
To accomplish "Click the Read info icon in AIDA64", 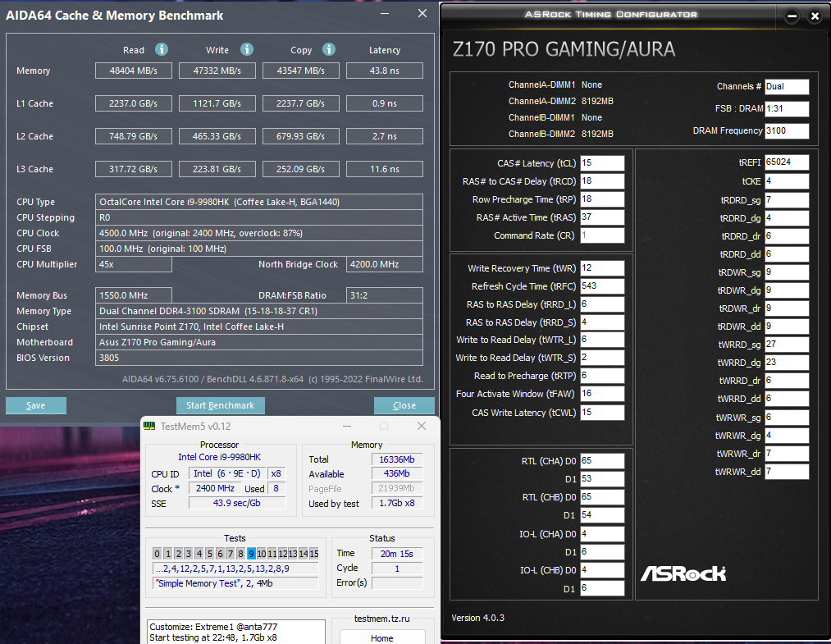I will click(162, 49).
